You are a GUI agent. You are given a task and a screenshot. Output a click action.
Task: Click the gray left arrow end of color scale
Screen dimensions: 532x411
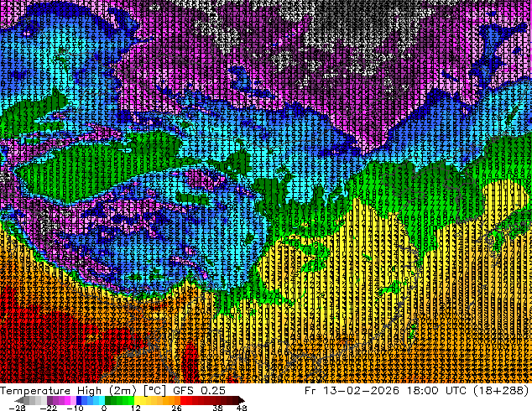coord(19,400)
